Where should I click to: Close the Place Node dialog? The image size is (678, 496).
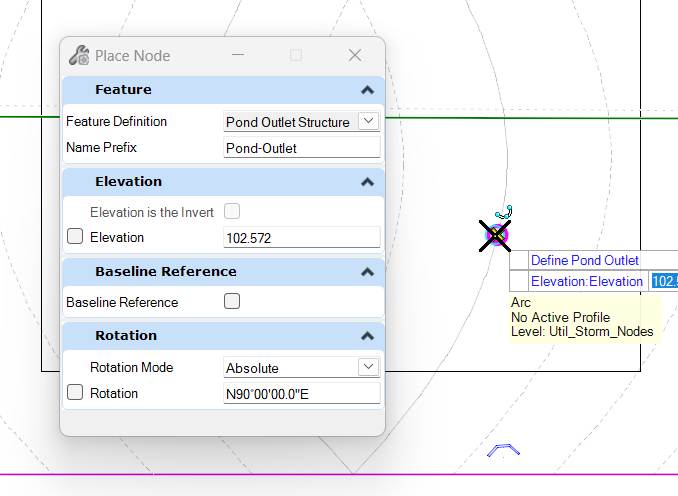(355, 56)
